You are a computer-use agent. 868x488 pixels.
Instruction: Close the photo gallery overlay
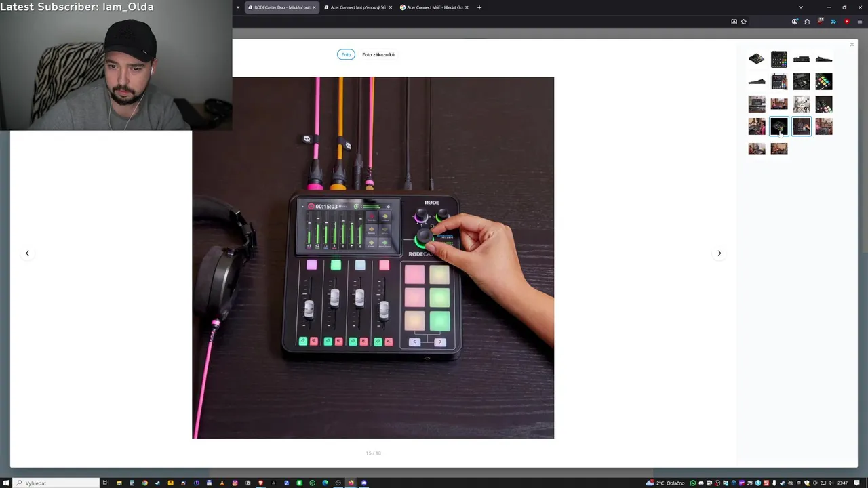tap(852, 45)
